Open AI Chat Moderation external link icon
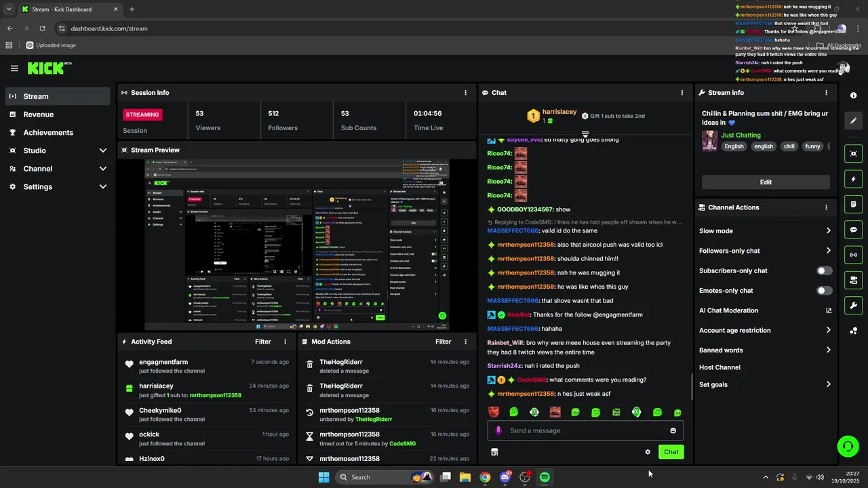The width and height of the screenshot is (868, 488). [828, 310]
